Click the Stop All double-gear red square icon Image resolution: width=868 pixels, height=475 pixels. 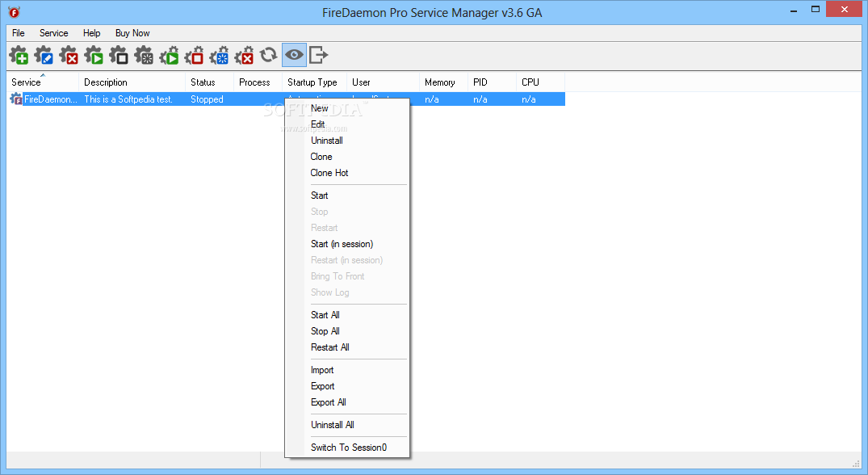click(x=194, y=55)
